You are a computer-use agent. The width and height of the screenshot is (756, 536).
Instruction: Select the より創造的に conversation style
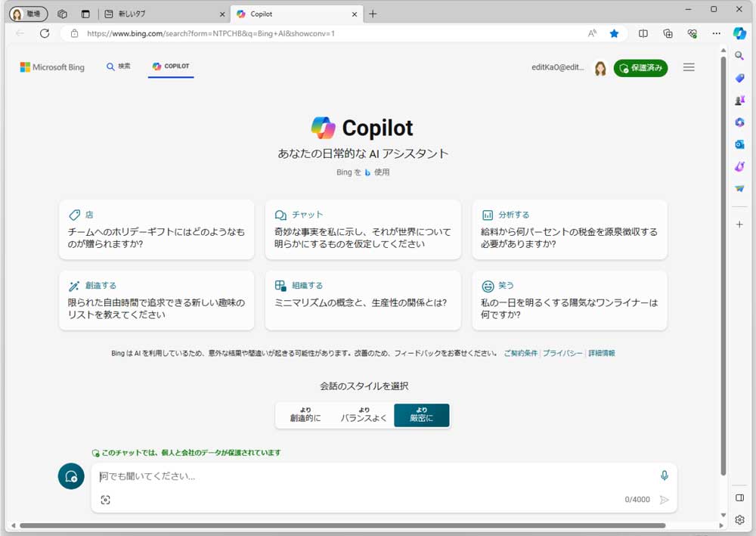(305, 415)
